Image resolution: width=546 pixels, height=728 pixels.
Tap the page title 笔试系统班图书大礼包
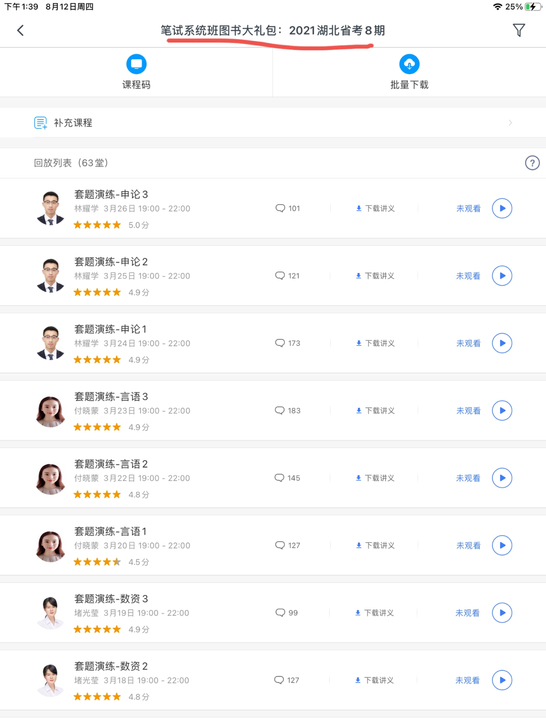click(273, 31)
